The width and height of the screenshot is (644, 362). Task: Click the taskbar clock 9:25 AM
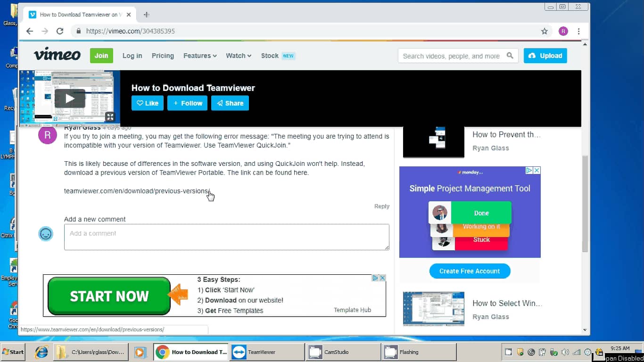coord(620,348)
